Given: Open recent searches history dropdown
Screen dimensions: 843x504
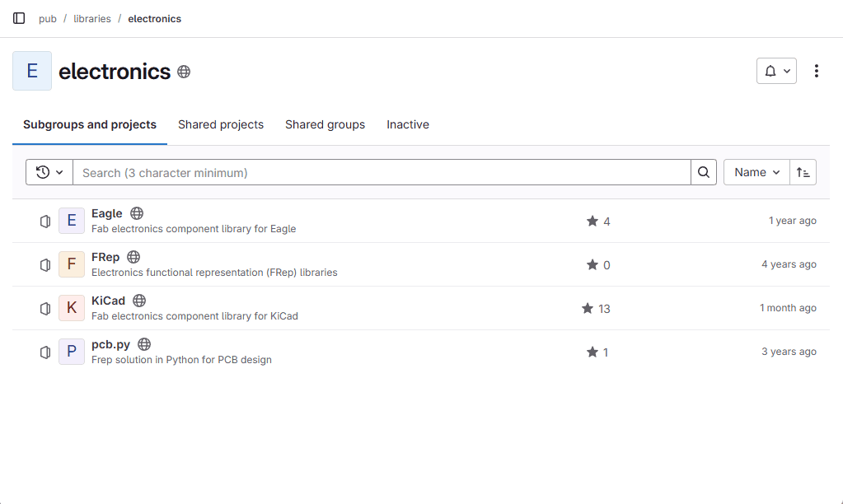Looking at the screenshot, I should 49,172.
